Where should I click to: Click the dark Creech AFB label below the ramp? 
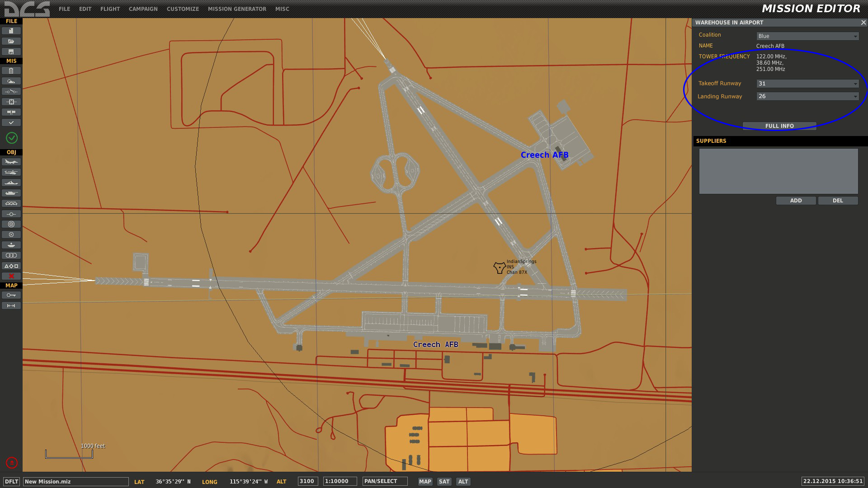435,344
